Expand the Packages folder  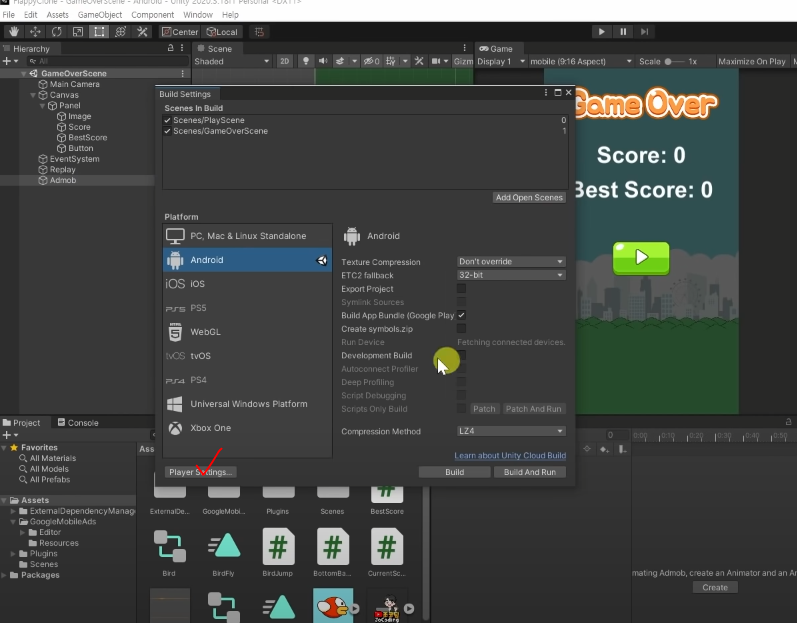click(4, 575)
